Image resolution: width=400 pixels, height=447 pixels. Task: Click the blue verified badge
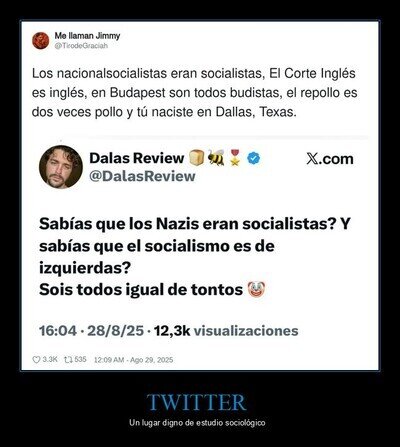point(254,159)
